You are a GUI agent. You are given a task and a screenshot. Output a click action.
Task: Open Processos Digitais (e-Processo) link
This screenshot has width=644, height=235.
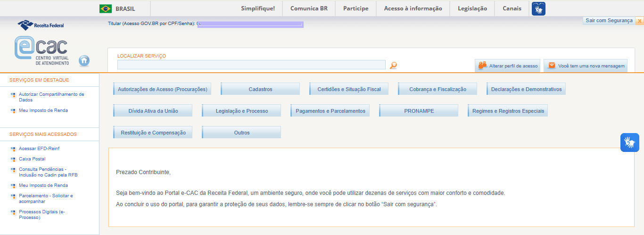[42, 215]
